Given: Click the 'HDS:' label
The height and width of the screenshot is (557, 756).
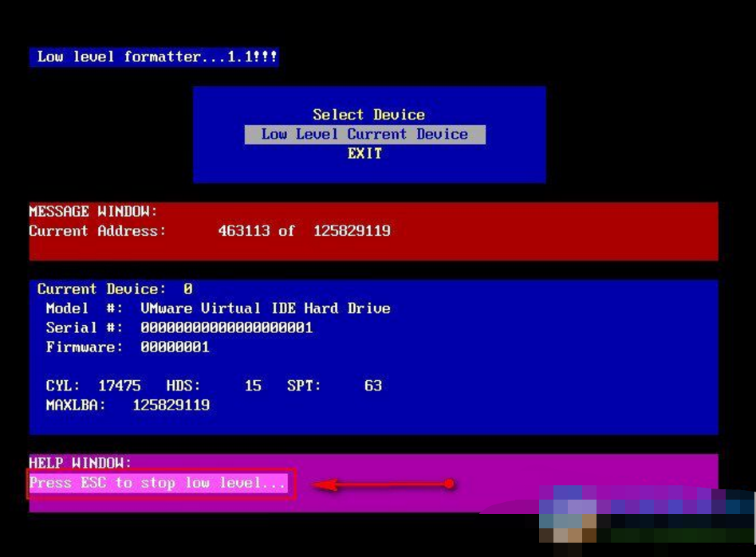Looking at the screenshot, I should (183, 386).
